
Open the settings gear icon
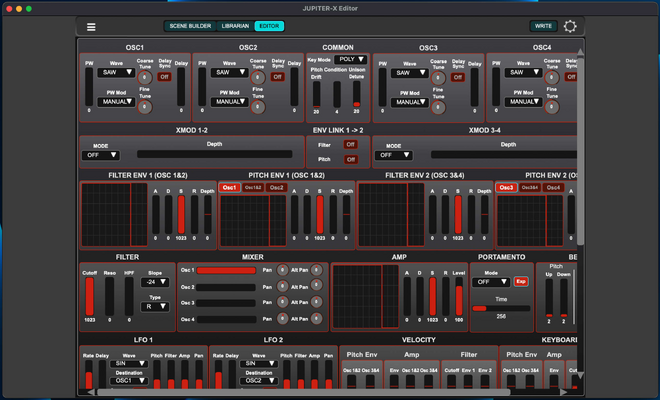[x=570, y=26]
